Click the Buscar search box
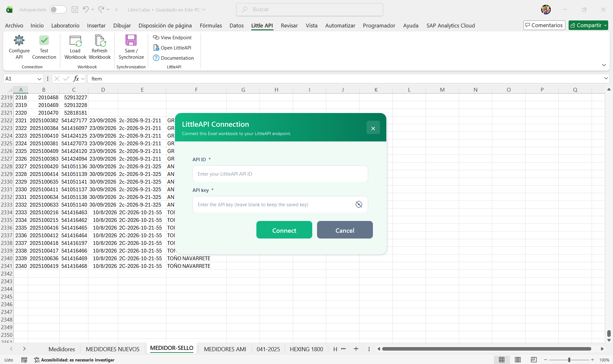The height and width of the screenshot is (364, 613). [x=310, y=10]
